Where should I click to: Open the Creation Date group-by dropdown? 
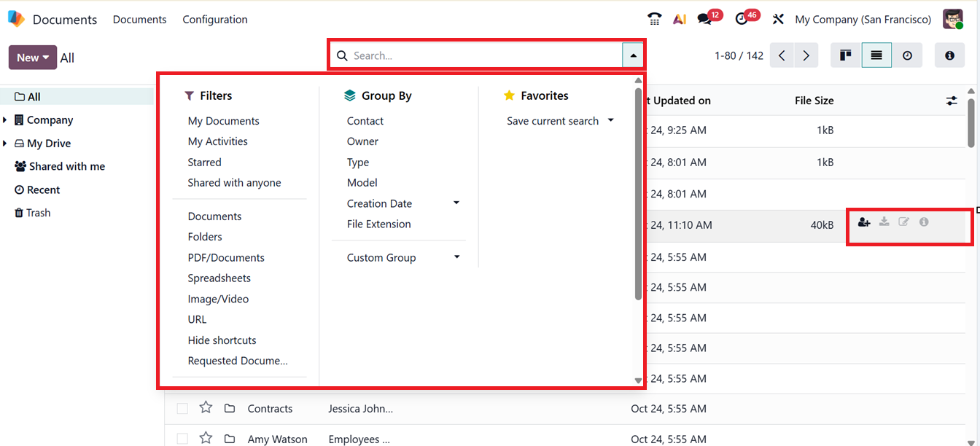point(456,203)
